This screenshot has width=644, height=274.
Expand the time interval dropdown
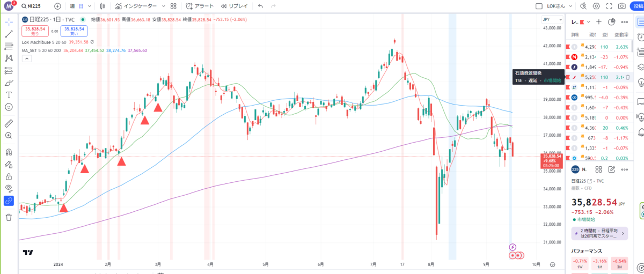click(89, 6)
